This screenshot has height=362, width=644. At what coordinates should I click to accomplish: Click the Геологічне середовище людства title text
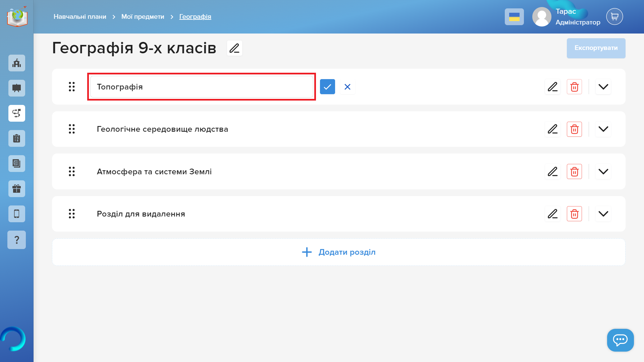(x=162, y=129)
